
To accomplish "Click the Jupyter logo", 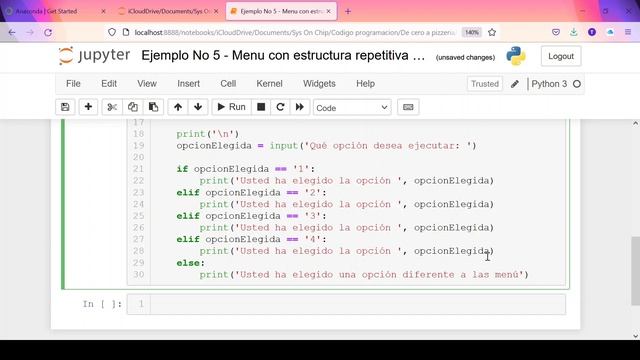I will click(x=94, y=56).
